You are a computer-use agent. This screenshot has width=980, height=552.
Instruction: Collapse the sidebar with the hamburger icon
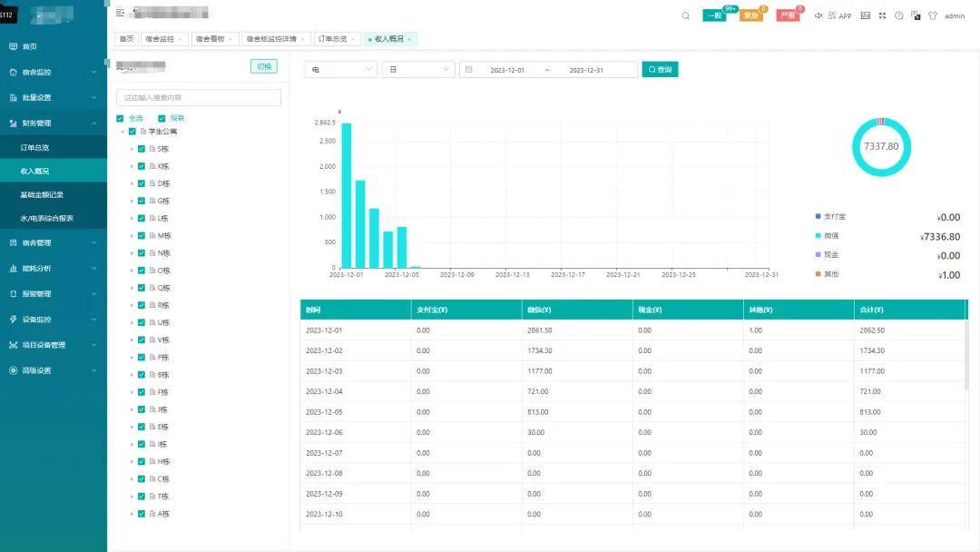click(120, 13)
